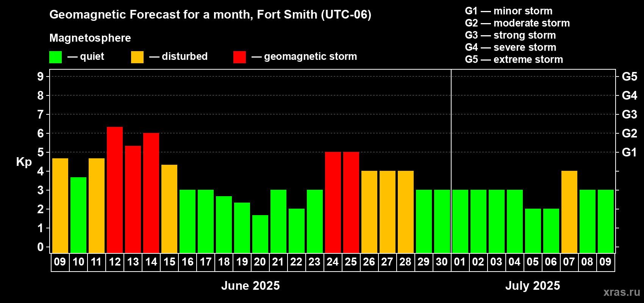Image resolution: width=644 pixels, height=303 pixels.
Task: Select the orange bar for June 11
Action: tap(97, 206)
